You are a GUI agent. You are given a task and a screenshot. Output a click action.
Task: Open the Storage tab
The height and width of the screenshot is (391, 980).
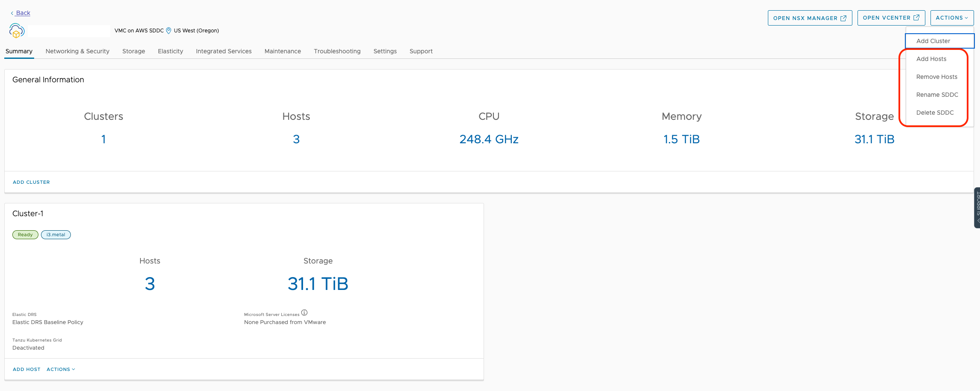(134, 51)
